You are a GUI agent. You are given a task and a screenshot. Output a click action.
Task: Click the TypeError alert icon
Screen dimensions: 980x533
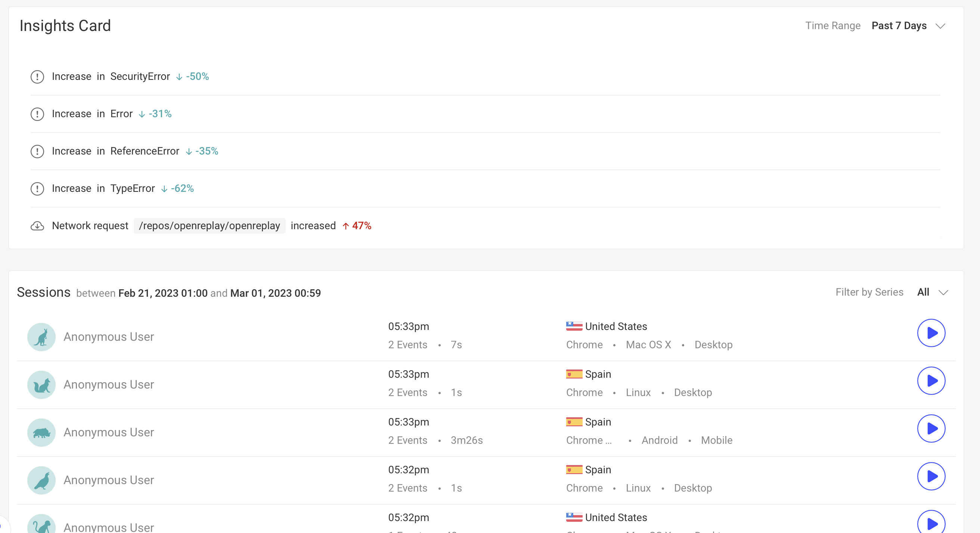pos(37,188)
